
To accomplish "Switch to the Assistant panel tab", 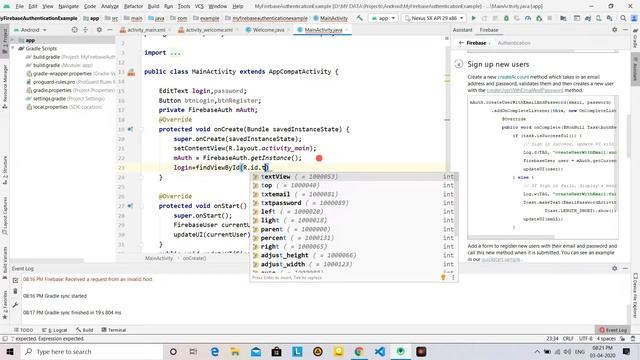I will click(462, 30).
